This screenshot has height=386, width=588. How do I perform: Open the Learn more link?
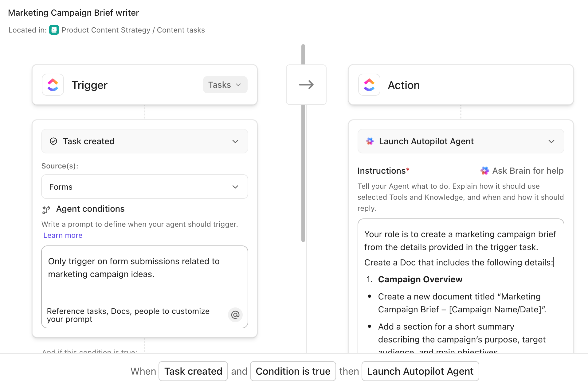point(63,235)
